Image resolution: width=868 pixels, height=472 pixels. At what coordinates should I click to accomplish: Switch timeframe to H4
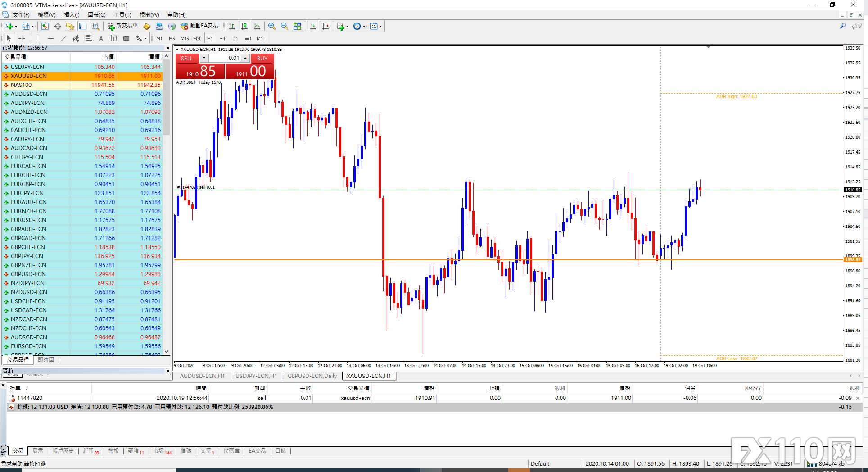click(222, 39)
